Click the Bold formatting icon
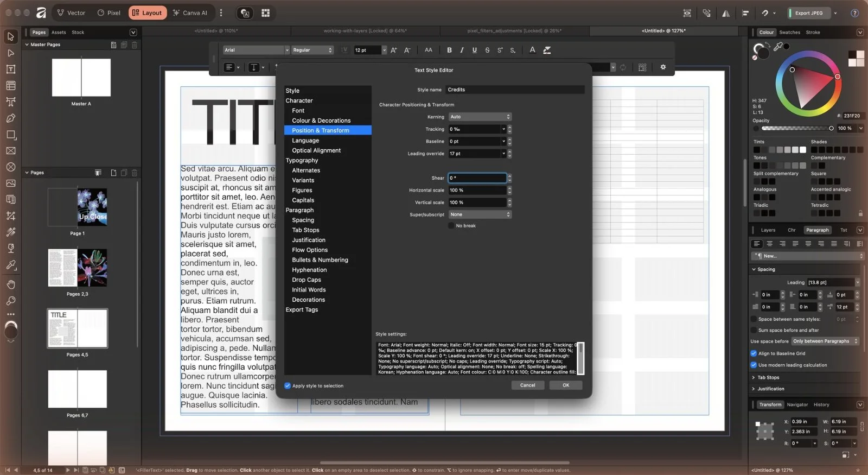The image size is (868, 475). click(449, 50)
